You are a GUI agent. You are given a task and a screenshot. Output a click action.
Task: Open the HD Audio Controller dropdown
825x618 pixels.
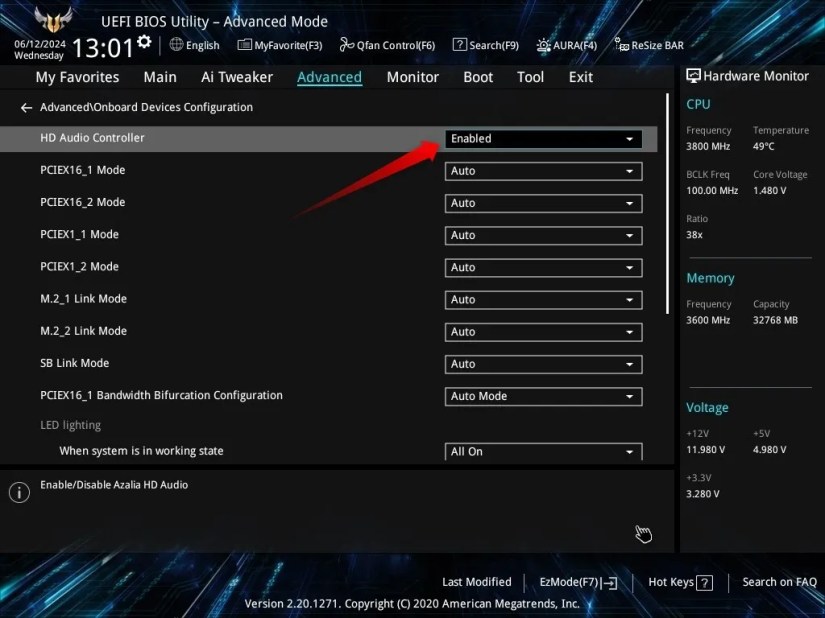pos(544,139)
